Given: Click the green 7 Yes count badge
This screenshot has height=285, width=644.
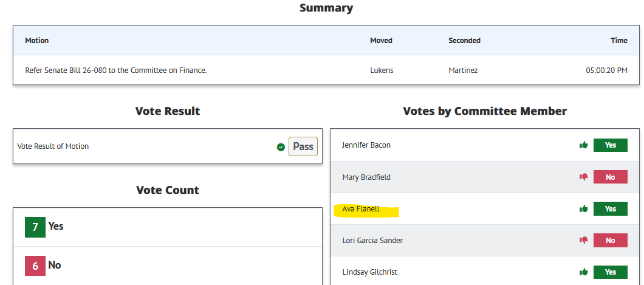Looking at the screenshot, I should [x=35, y=227].
